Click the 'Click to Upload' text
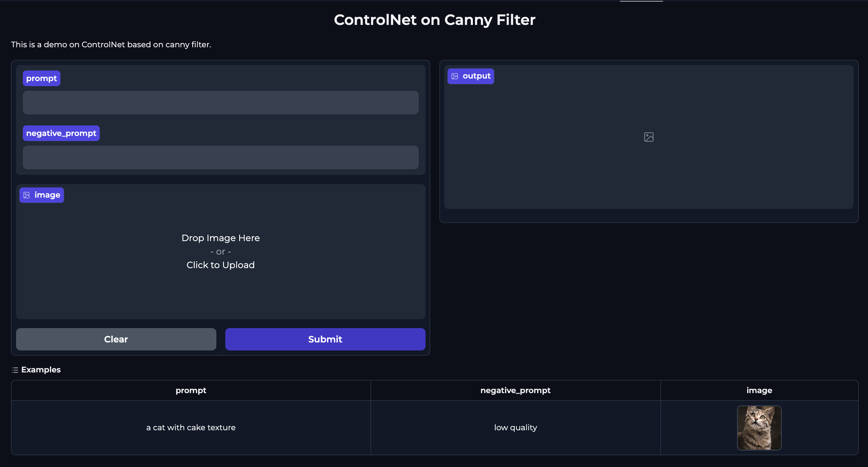 [x=221, y=265]
